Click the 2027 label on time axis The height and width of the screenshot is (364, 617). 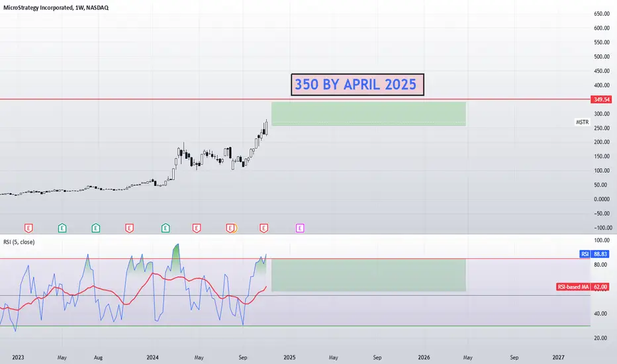point(558,357)
